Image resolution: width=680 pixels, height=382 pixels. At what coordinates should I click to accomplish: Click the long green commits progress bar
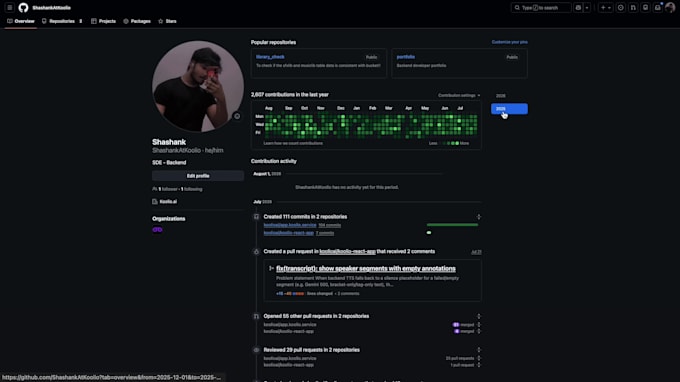[452, 225]
